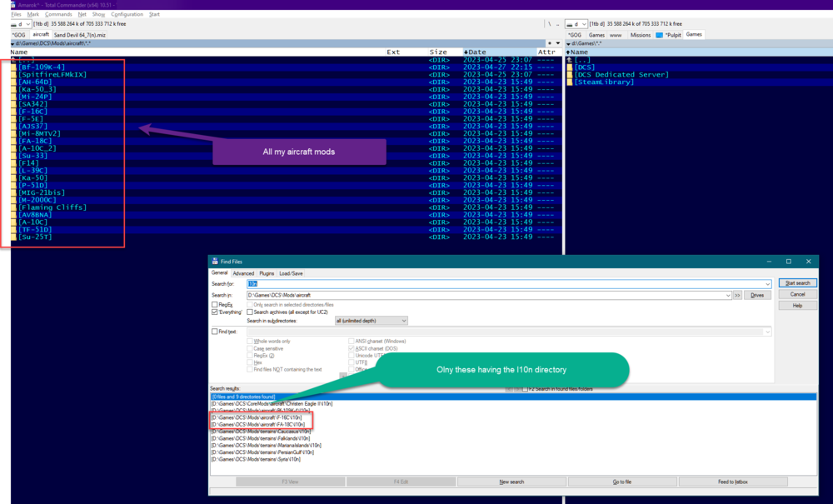Open the Configuration menu
Screen dimensions: 833x504
tap(127, 14)
